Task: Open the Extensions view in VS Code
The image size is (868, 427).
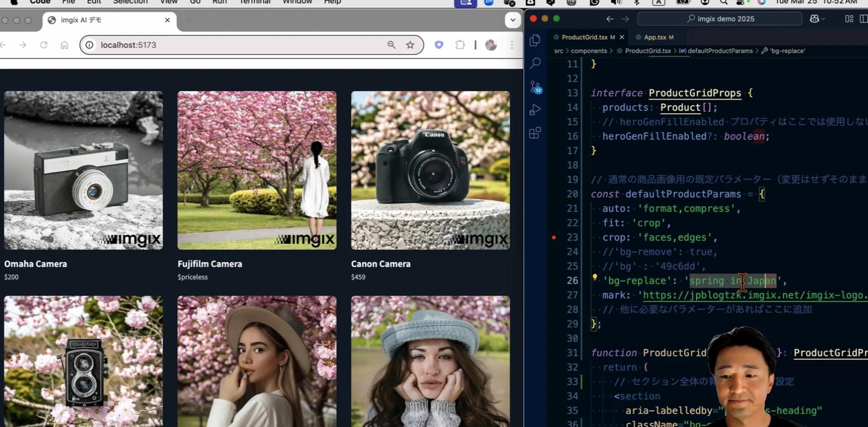Action: [x=535, y=133]
